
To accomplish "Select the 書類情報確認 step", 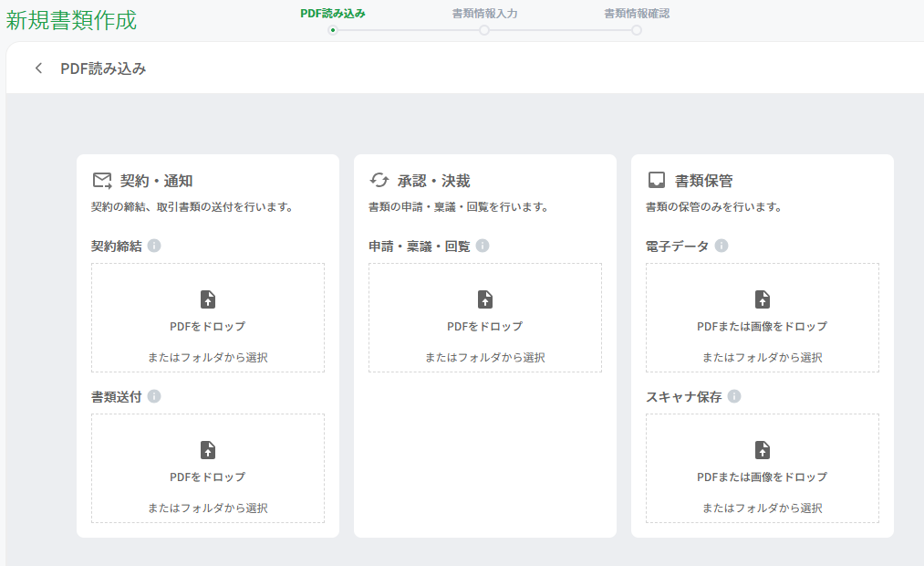I will [637, 14].
